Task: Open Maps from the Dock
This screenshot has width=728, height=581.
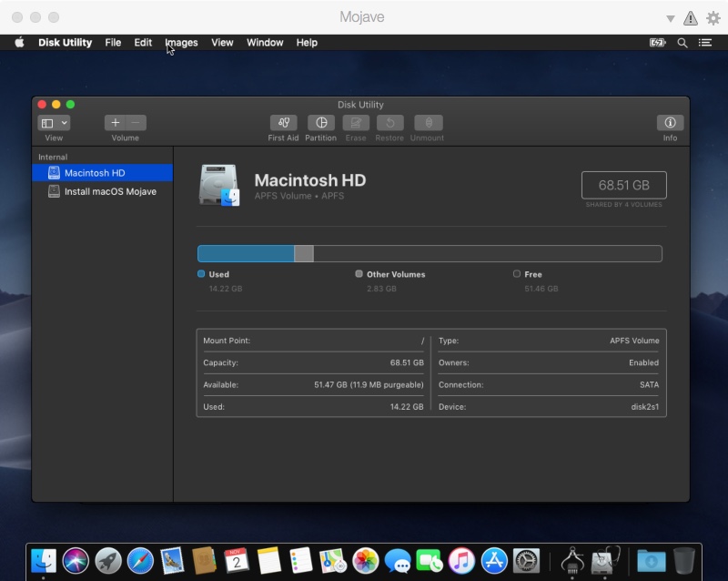Action: point(333,561)
